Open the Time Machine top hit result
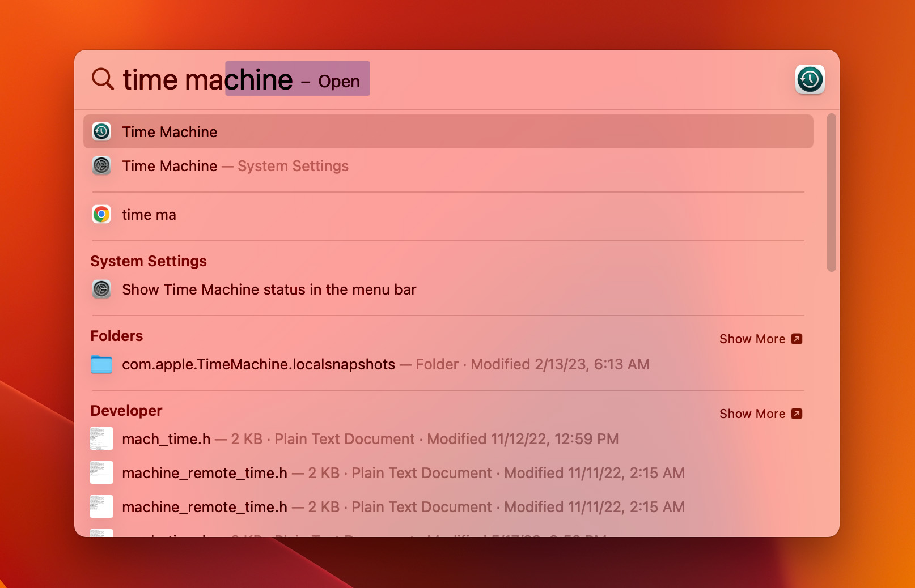Viewport: 915px width, 588px height. [x=448, y=131]
